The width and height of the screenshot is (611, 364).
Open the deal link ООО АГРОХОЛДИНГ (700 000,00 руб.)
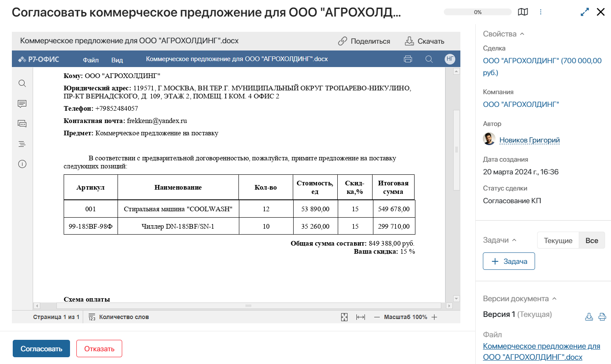[x=542, y=67]
